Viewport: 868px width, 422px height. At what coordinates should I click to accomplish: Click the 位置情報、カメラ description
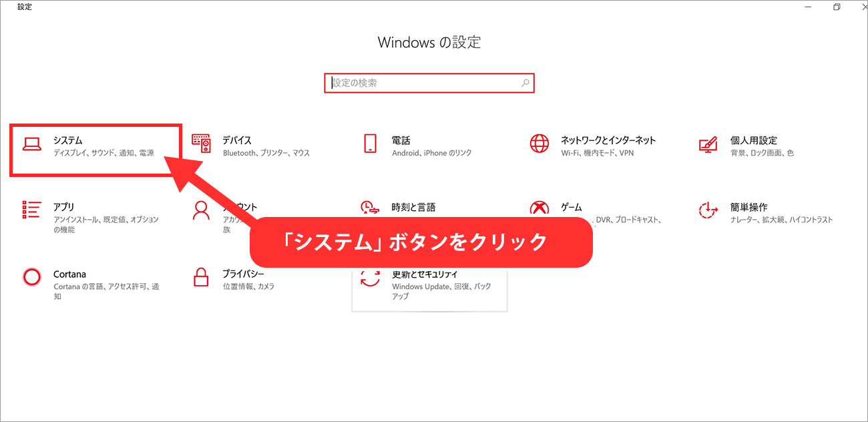[248, 286]
